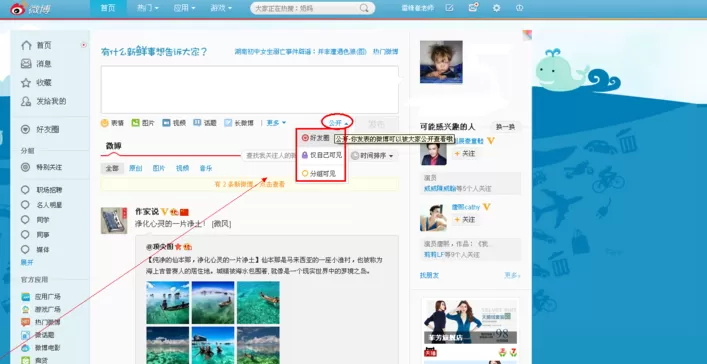Open username link in header bar
707x364 pixels.
[x=418, y=8]
